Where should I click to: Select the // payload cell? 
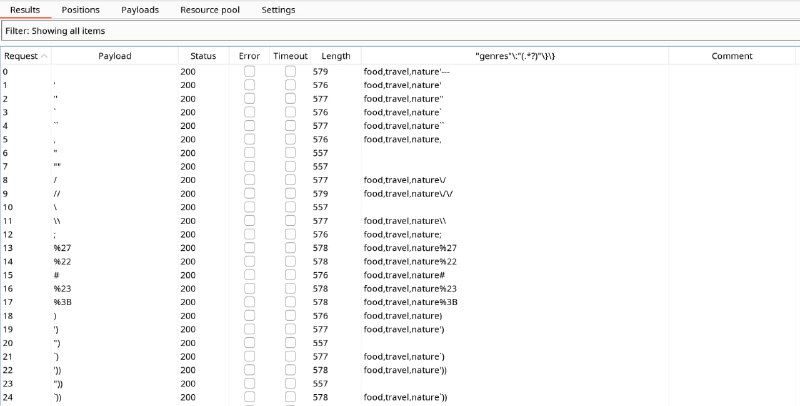[x=56, y=194]
